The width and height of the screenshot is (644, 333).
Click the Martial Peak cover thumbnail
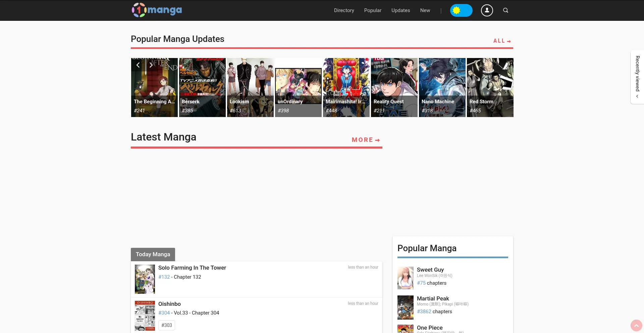(x=406, y=308)
